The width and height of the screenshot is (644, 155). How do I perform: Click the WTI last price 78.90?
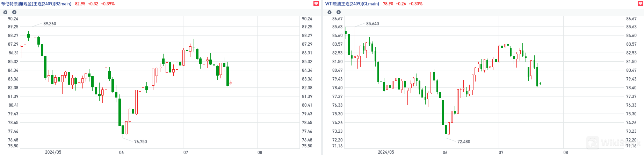click(x=388, y=4)
